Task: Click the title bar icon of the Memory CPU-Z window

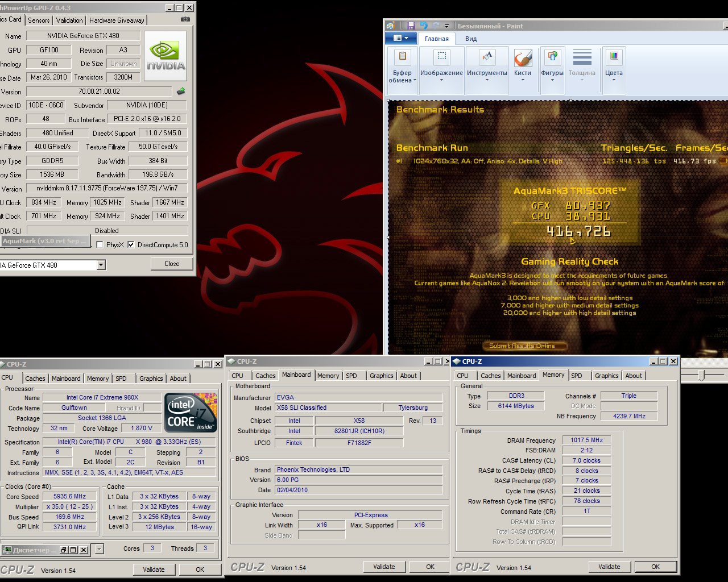Action: point(457,361)
